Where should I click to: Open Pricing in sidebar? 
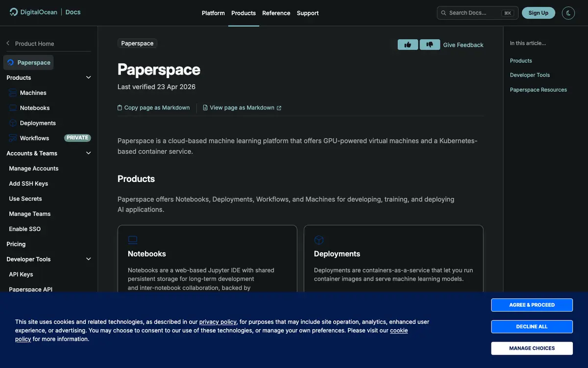click(x=16, y=244)
